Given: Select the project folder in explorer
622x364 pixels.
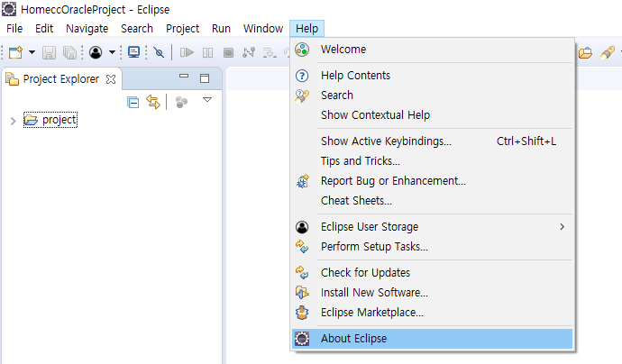Looking at the screenshot, I should tap(50, 120).
